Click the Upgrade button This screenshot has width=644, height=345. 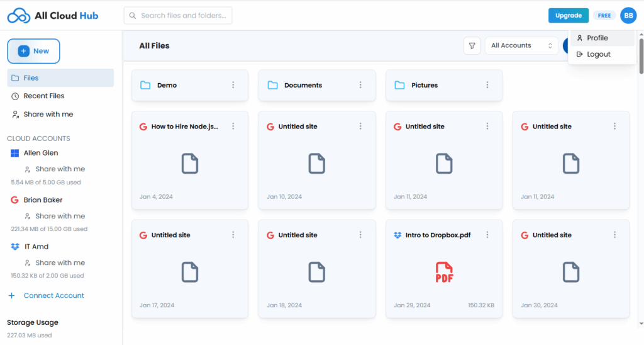pyautogui.click(x=568, y=16)
